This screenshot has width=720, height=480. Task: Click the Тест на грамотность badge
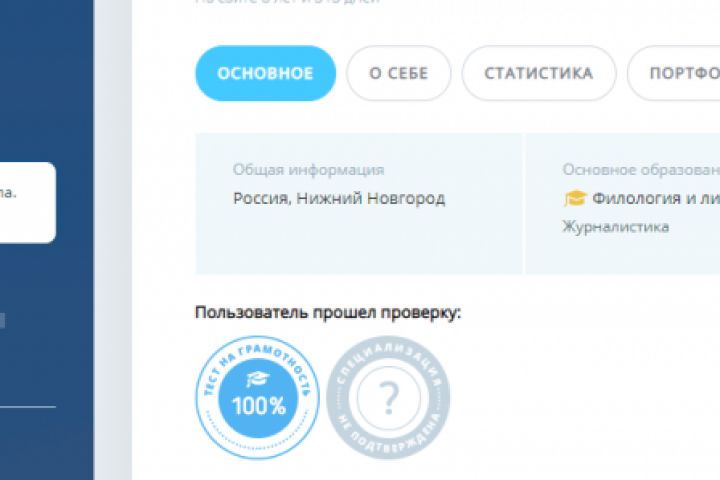[x=258, y=397]
